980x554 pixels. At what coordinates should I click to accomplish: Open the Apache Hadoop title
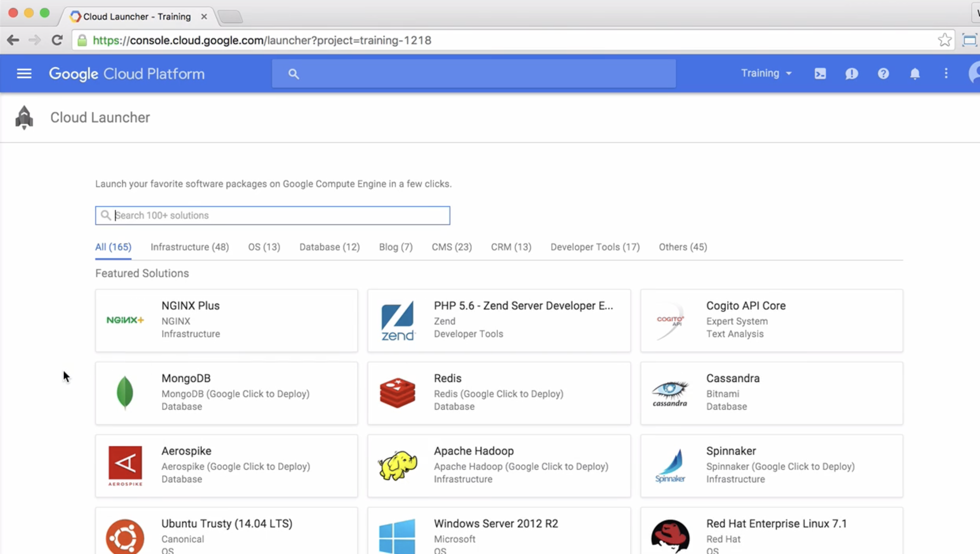pyautogui.click(x=474, y=451)
